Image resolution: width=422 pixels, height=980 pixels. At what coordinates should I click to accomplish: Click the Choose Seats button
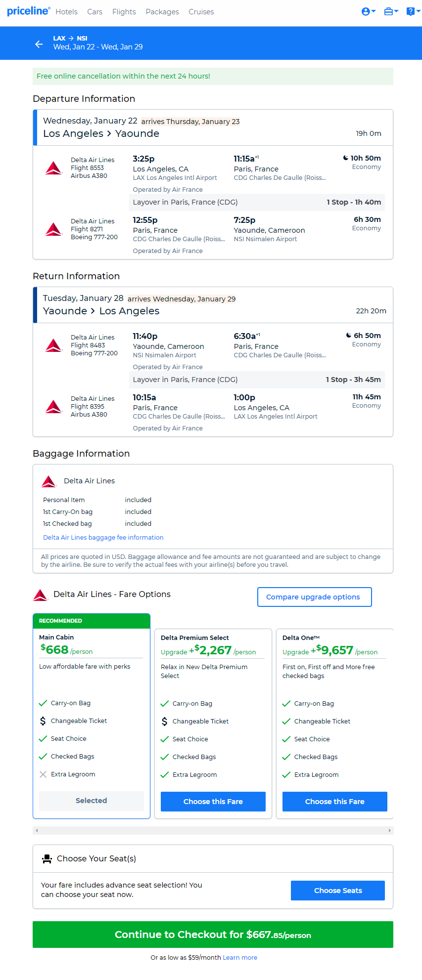[x=338, y=891]
